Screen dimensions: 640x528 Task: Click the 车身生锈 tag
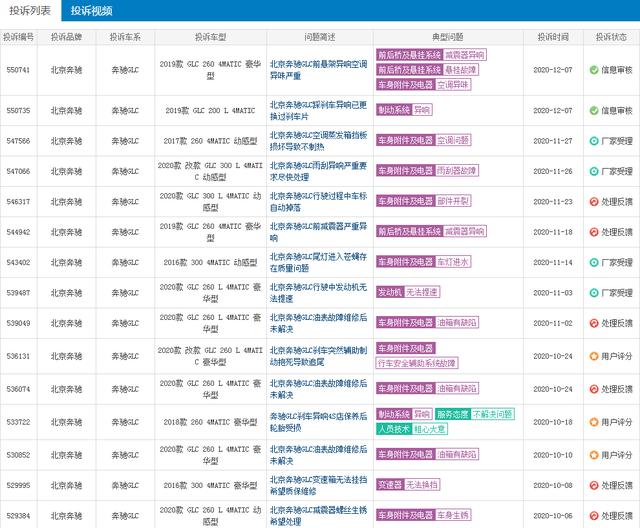pos(453,515)
